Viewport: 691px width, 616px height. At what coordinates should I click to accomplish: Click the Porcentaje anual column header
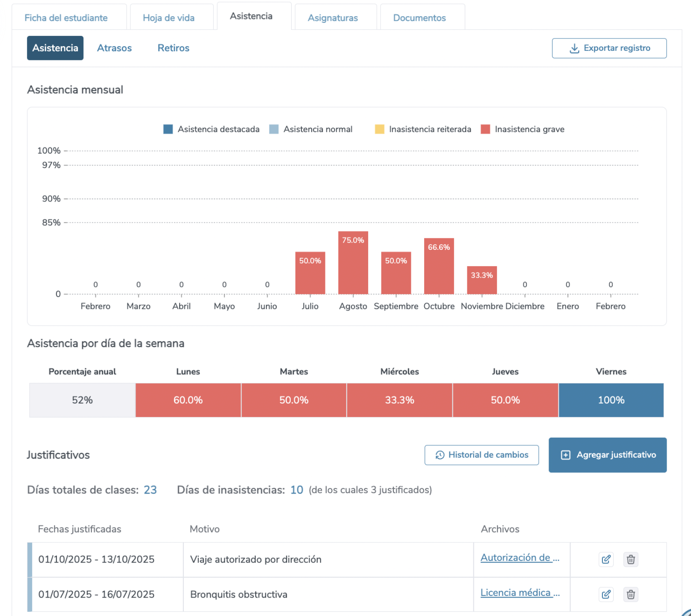point(82,372)
